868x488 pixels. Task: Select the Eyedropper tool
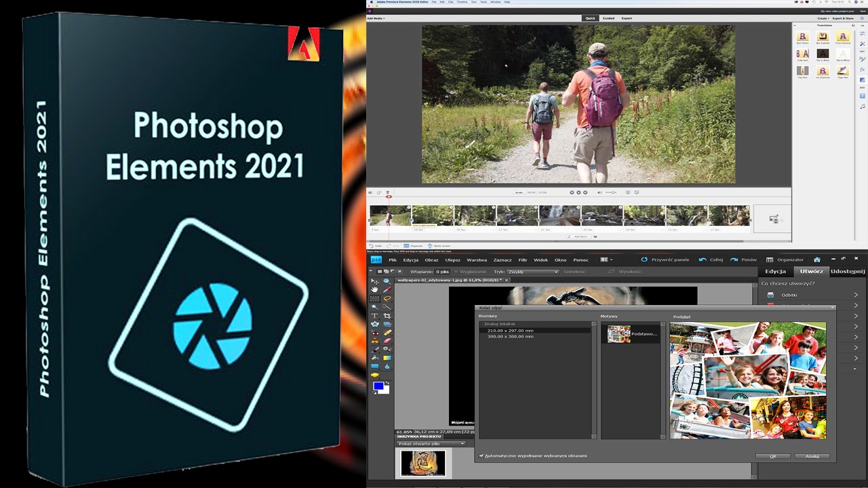(387, 289)
